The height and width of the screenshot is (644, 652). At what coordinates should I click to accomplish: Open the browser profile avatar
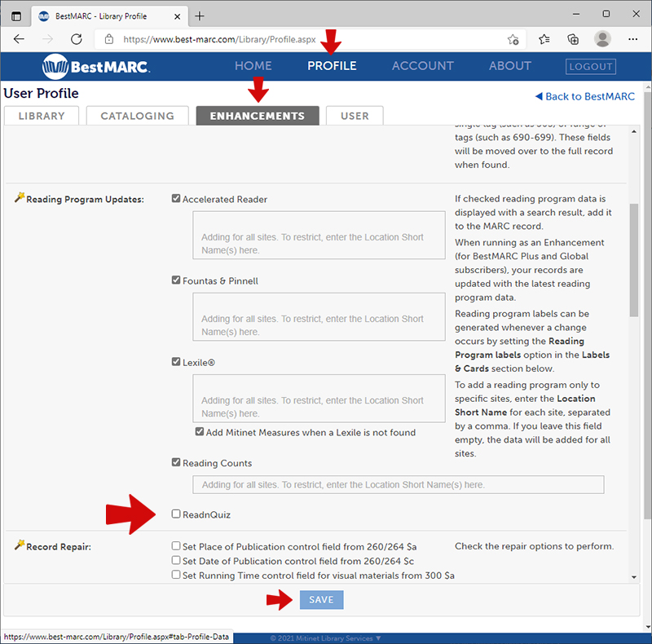click(602, 39)
